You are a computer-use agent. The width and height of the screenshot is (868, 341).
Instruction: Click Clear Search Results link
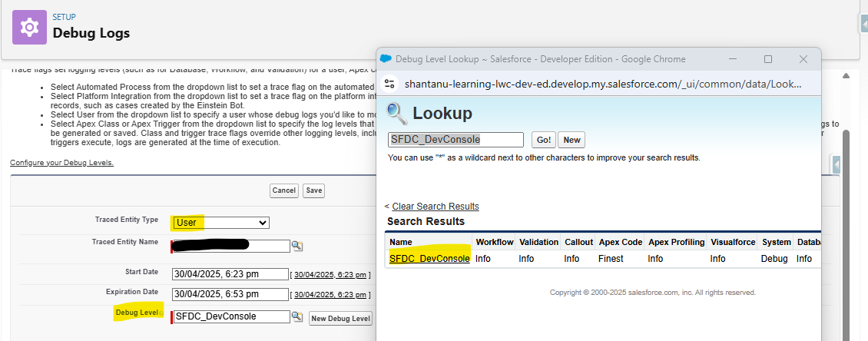[x=436, y=207]
